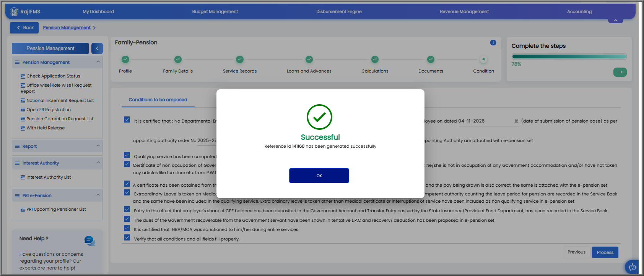This screenshot has width=644, height=276.
Task: Open the info icon in Family-Pension header
Action: (x=493, y=43)
